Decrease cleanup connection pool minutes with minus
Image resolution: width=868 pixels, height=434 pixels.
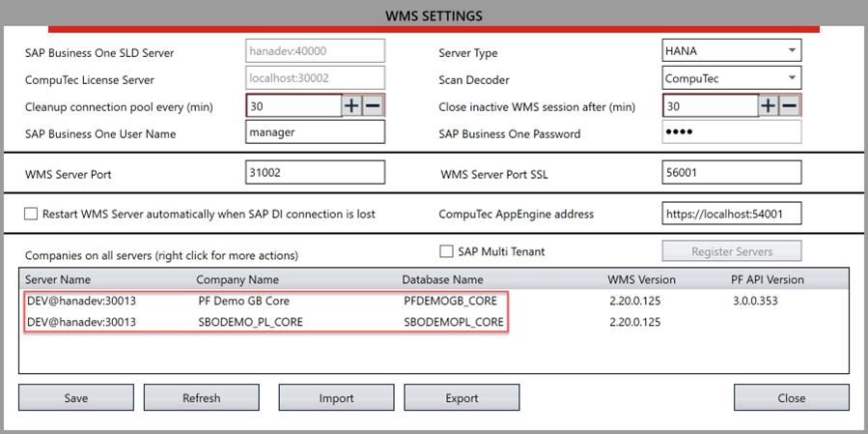click(x=373, y=105)
